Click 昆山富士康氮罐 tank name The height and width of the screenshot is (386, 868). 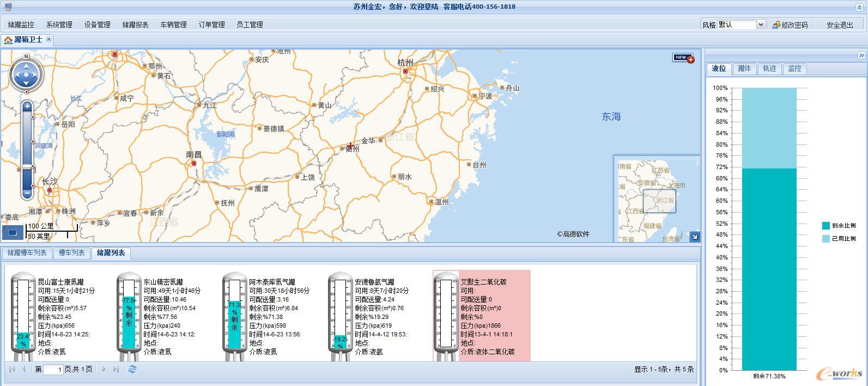tap(60, 282)
